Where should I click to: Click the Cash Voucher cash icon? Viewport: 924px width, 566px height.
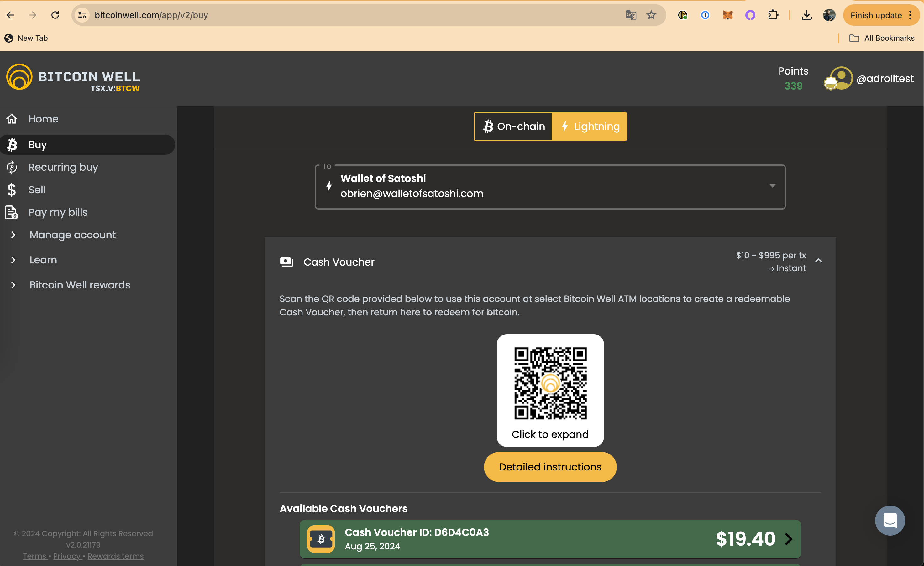pyautogui.click(x=287, y=262)
